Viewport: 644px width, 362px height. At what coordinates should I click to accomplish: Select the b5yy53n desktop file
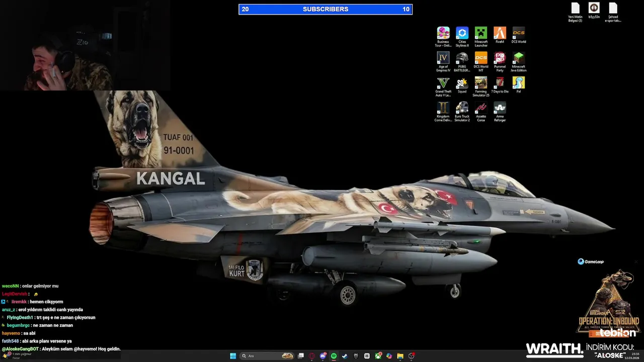(x=594, y=11)
